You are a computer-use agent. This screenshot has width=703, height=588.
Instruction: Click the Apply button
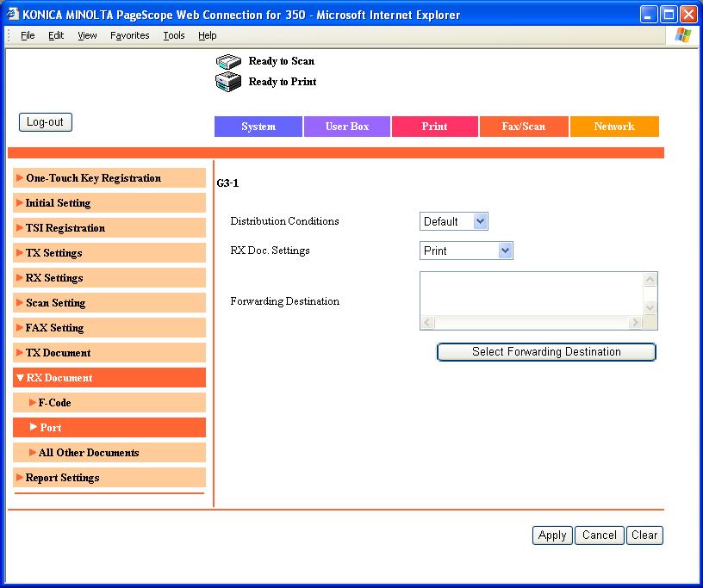pyautogui.click(x=551, y=535)
